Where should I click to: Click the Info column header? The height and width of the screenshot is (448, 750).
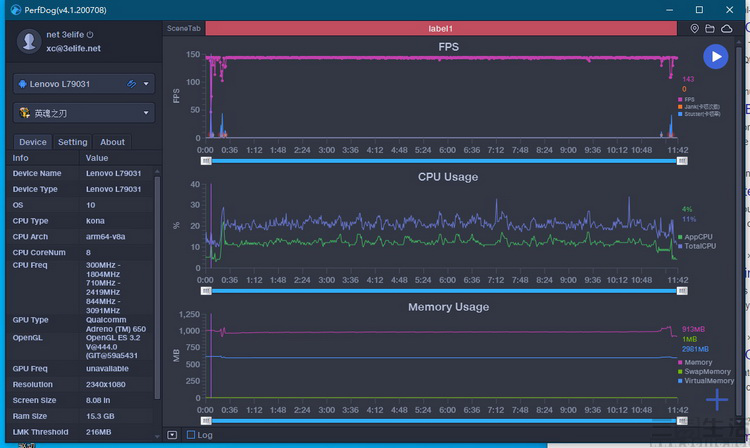click(x=21, y=158)
